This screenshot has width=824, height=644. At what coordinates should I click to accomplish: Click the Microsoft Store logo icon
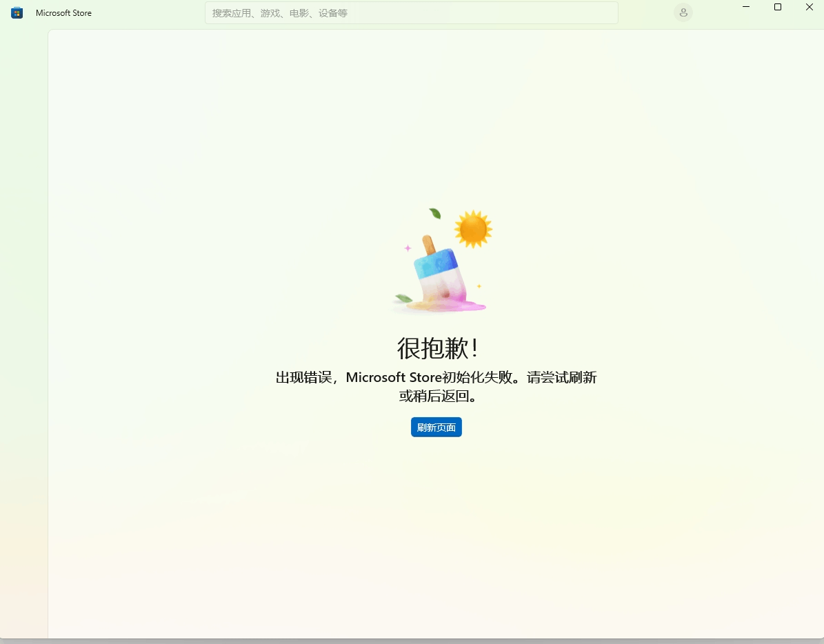point(17,13)
